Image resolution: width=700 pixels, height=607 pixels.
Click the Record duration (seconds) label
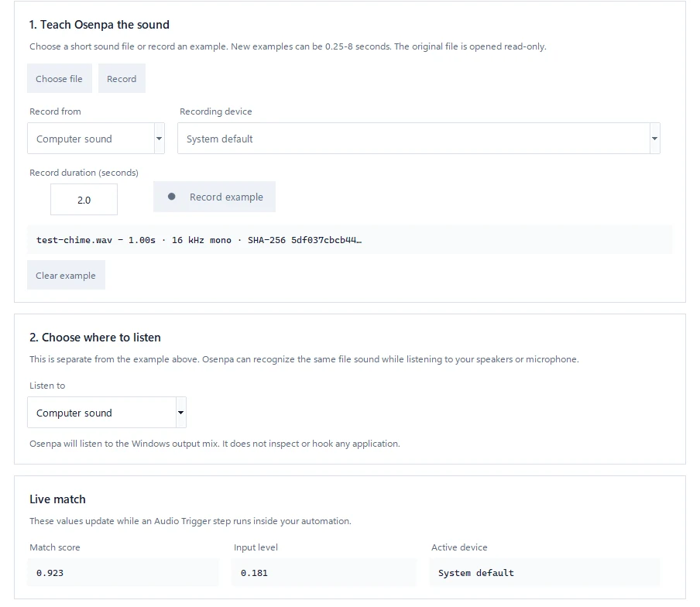pos(84,173)
